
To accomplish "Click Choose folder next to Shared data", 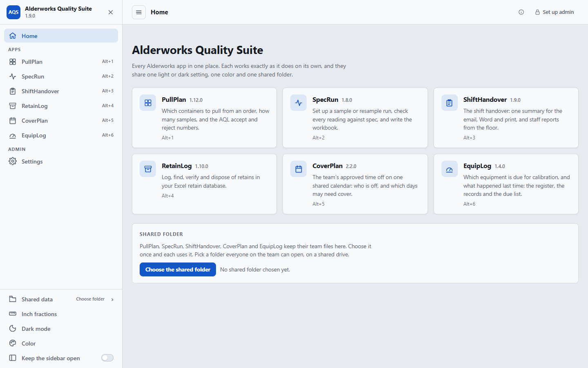I will 90,299.
